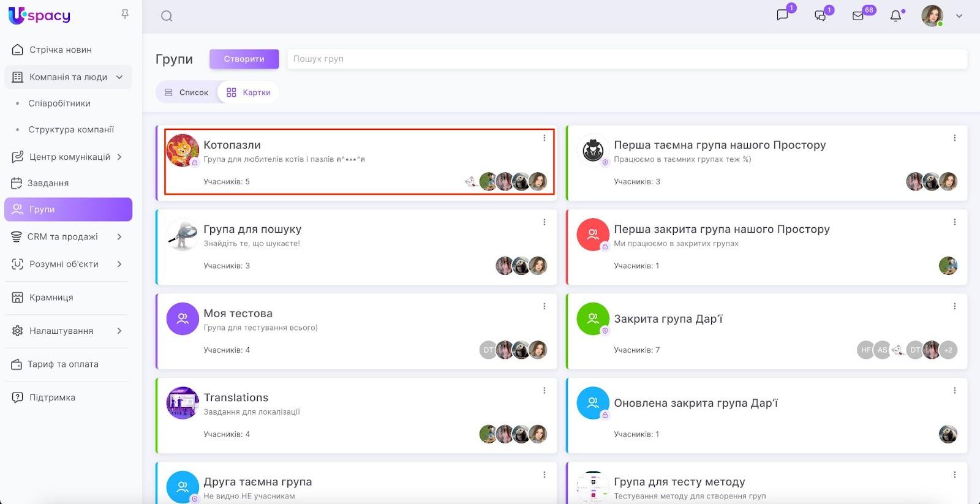
Task: Open the mail inbox icon with 68 badge
Action: 858,16
